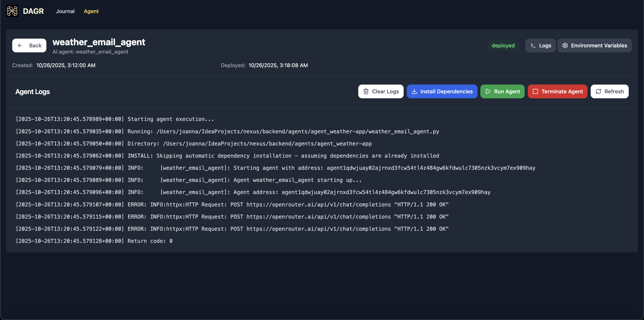Click the DAGR brand name text

(x=33, y=11)
